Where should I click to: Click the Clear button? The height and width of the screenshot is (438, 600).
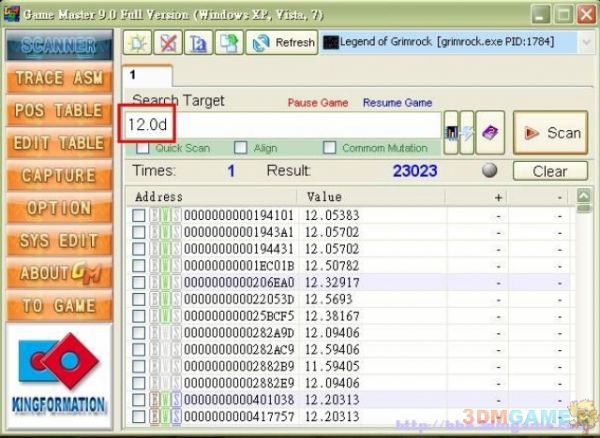coord(549,171)
